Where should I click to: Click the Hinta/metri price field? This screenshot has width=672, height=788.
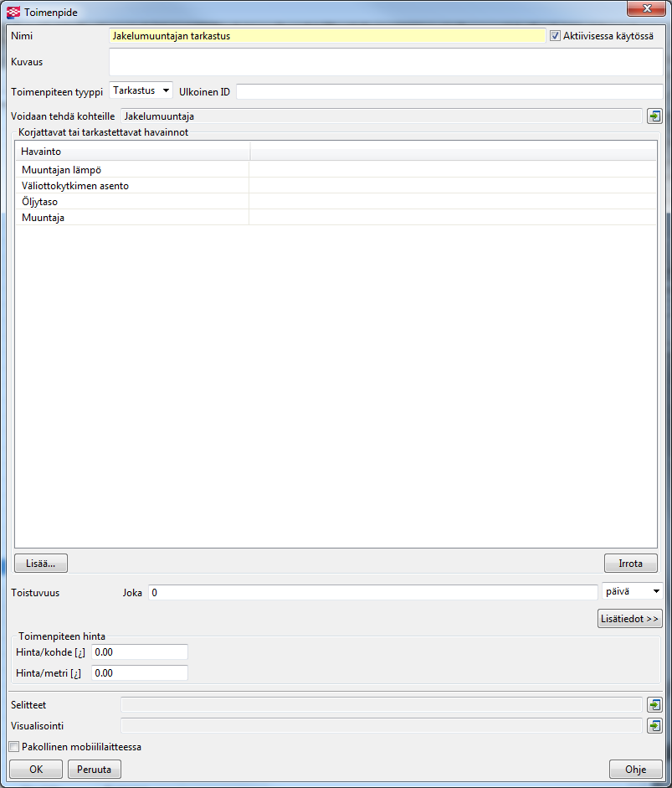(140, 673)
